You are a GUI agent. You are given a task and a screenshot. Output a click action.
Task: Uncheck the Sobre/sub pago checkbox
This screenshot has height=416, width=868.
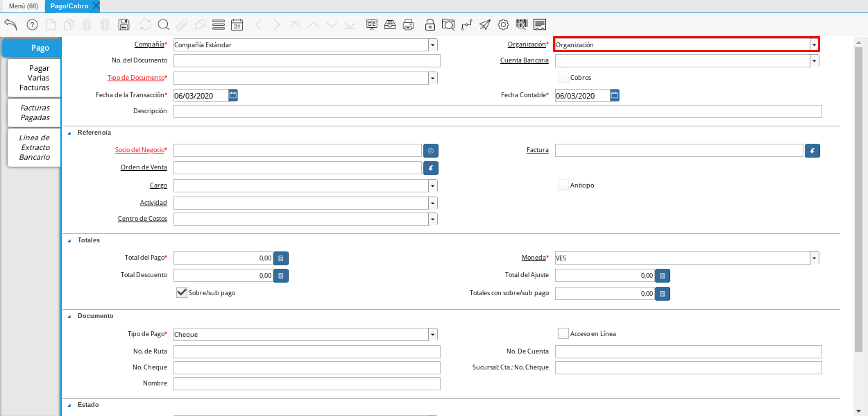point(182,292)
